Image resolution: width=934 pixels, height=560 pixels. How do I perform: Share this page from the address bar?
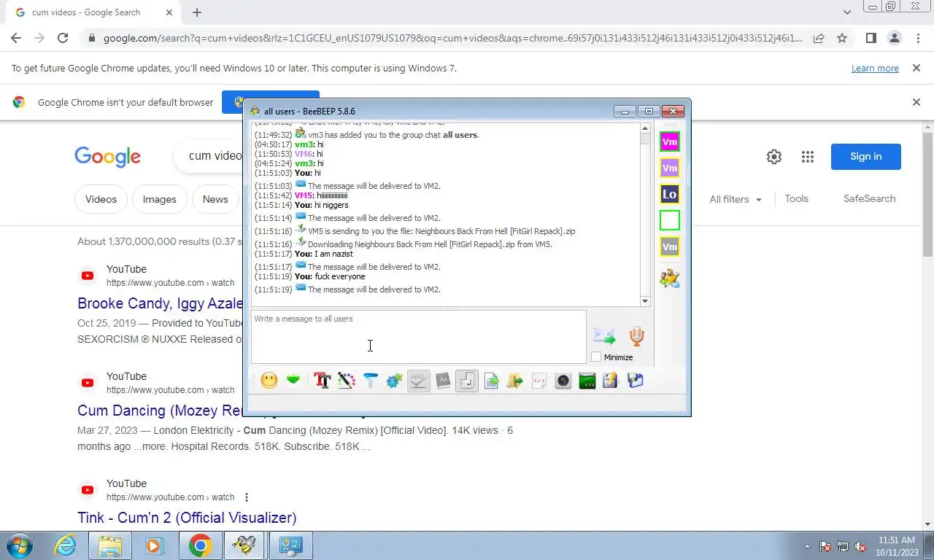tap(819, 38)
